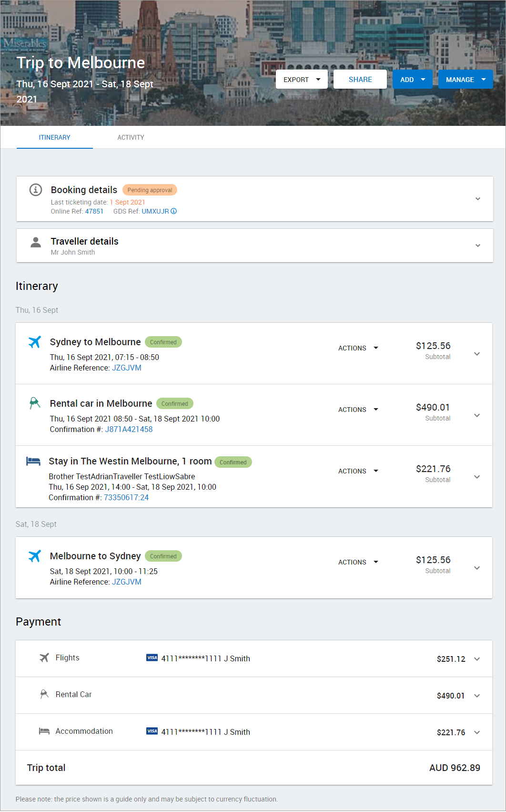
Task: Click the Booking details info icon
Action: [x=36, y=190]
